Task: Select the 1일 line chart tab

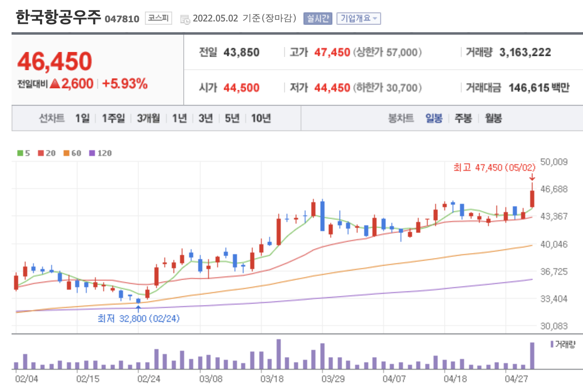Action: [82, 118]
